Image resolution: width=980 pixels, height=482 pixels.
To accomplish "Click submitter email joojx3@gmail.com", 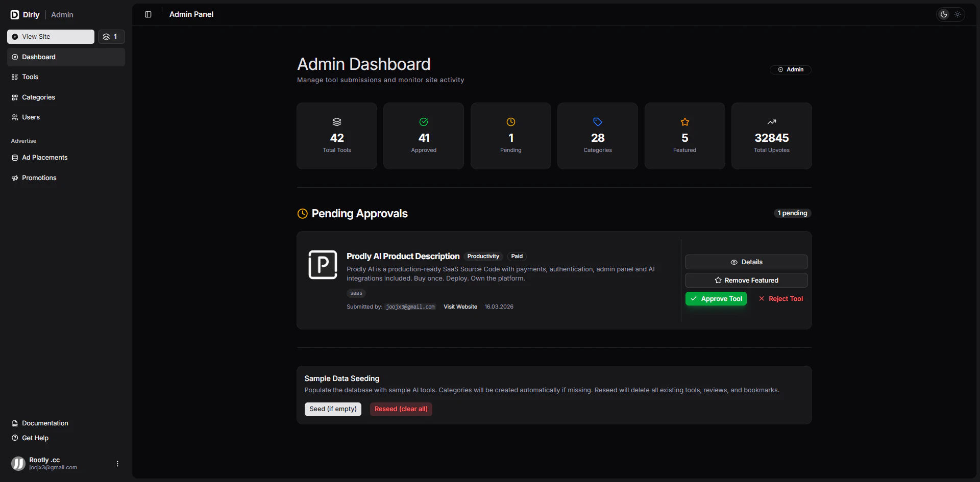I will click(410, 307).
